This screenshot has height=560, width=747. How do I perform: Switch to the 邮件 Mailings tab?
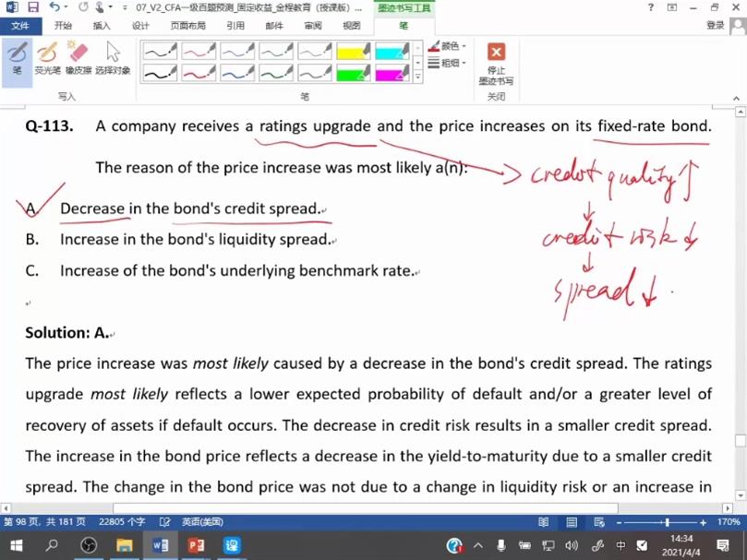274,26
